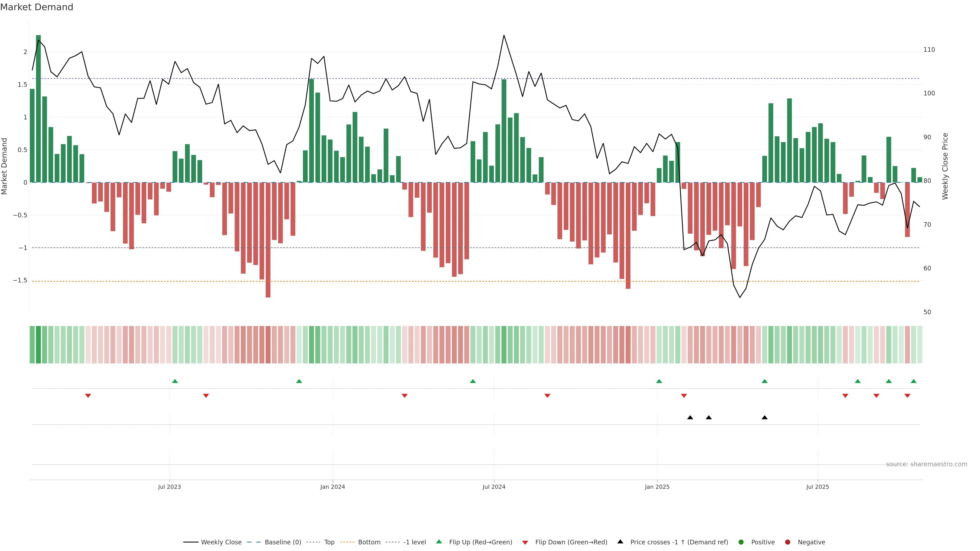
Task: Click the first red flip-down triangle marker
Action: click(88, 396)
